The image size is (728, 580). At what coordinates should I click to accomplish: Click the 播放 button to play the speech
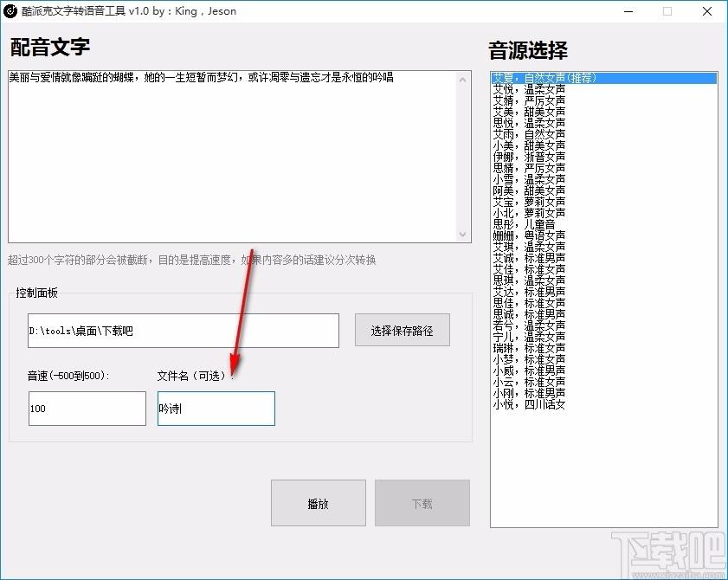tap(318, 503)
